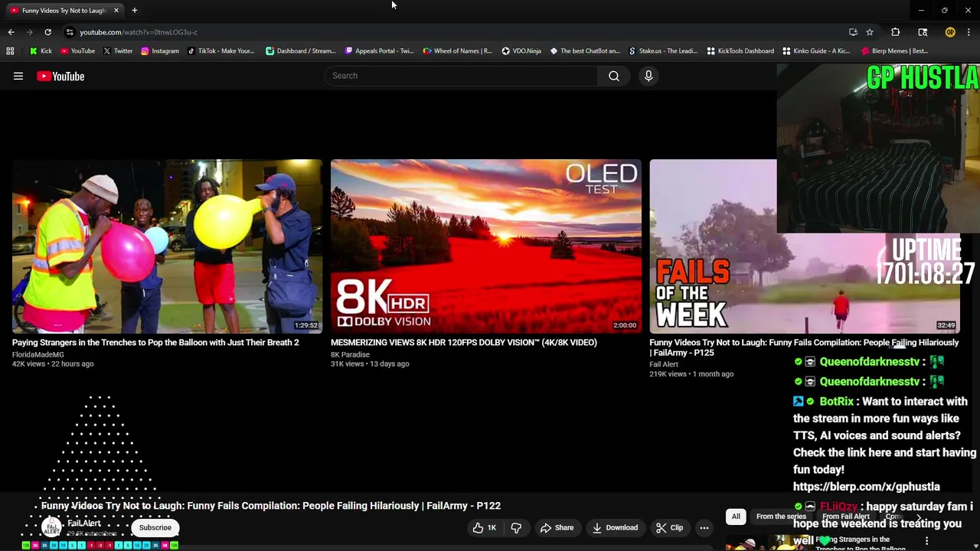The width and height of the screenshot is (980, 551).
Task: View site information icon in address bar
Action: 70,32
